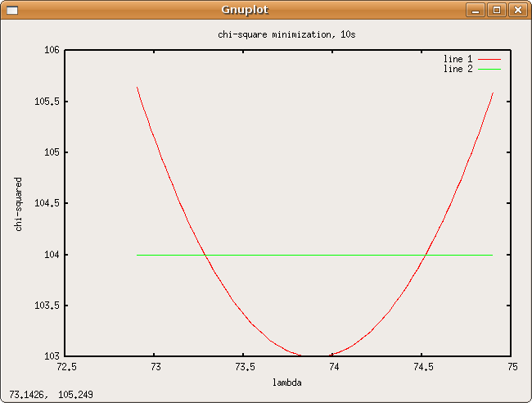This screenshot has height=403, width=532.
Task: Click the y-axis tick label 105.5
Action: [x=47, y=102]
